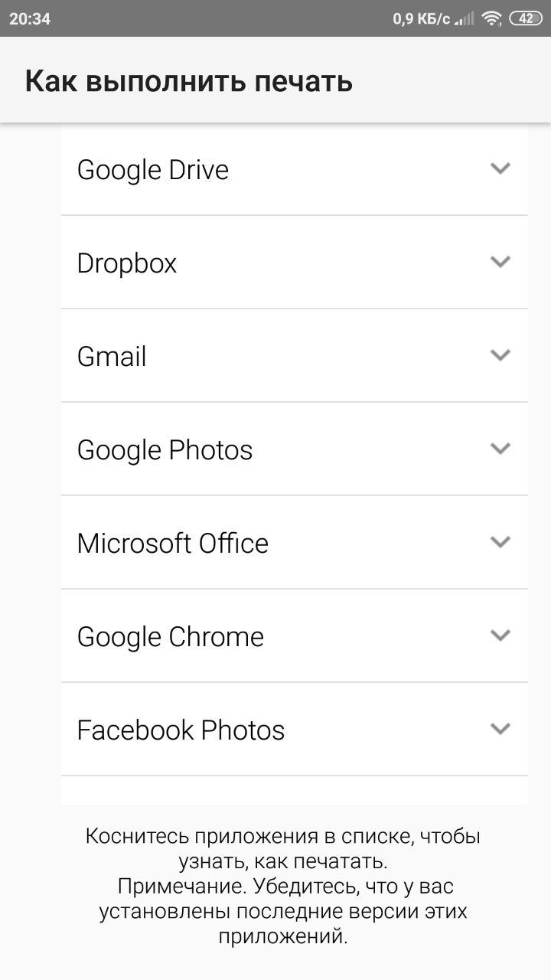551x980 pixels.
Task: Tap the Wi-Fi status icon
Action: 491,18
